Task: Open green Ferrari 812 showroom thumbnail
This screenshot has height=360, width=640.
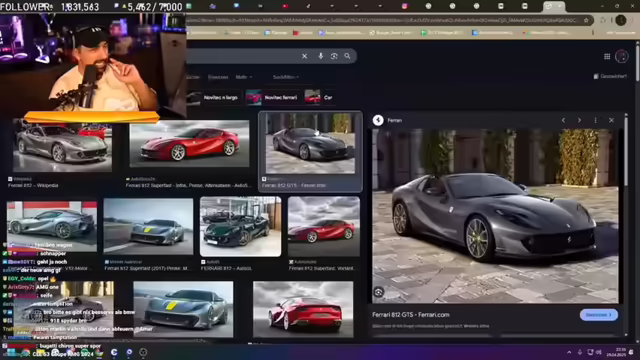Action: pyautogui.click(x=240, y=227)
